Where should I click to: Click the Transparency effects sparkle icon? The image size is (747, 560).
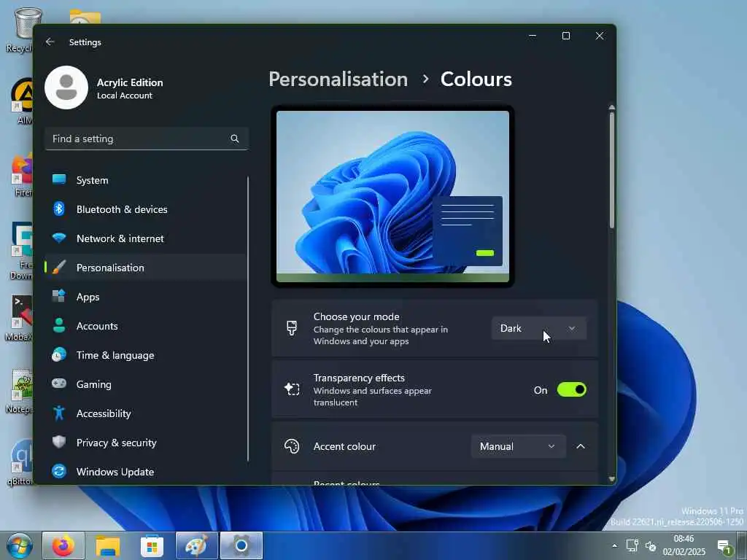(292, 389)
